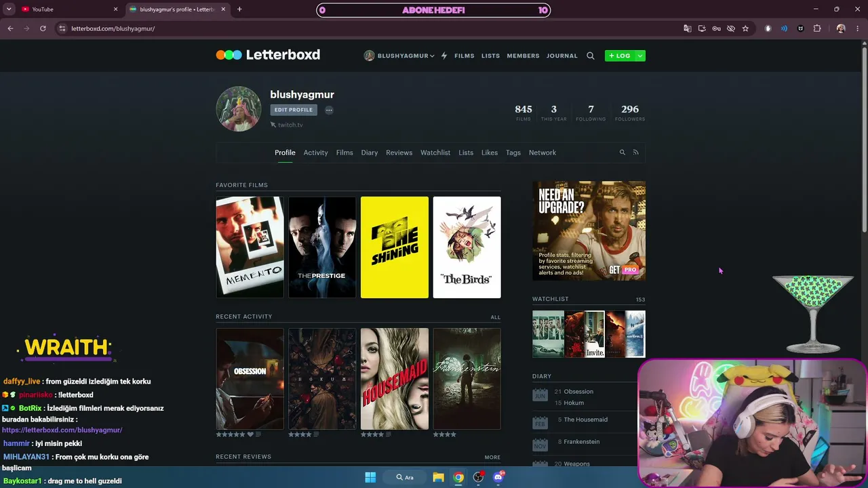Open File Explorer from the taskbar
The width and height of the screenshot is (868, 488).
coord(438,477)
